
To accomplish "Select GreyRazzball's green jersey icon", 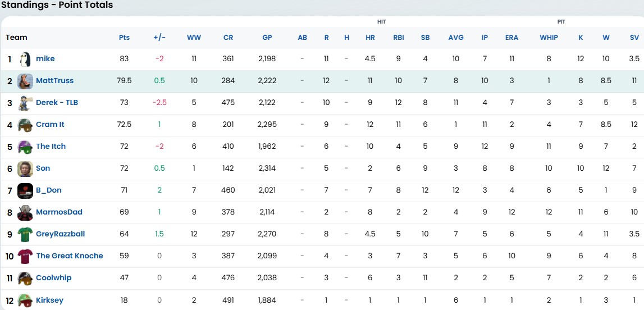I will tap(25, 234).
